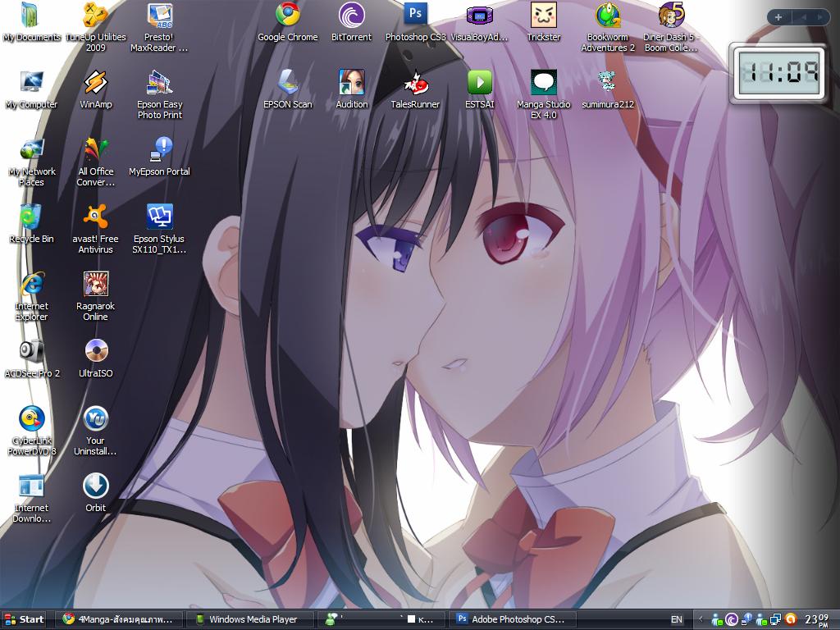The height and width of the screenshot is (630, 840).
Task: Open the sumimura212 desktop item
Action: (x=608, y=90)
